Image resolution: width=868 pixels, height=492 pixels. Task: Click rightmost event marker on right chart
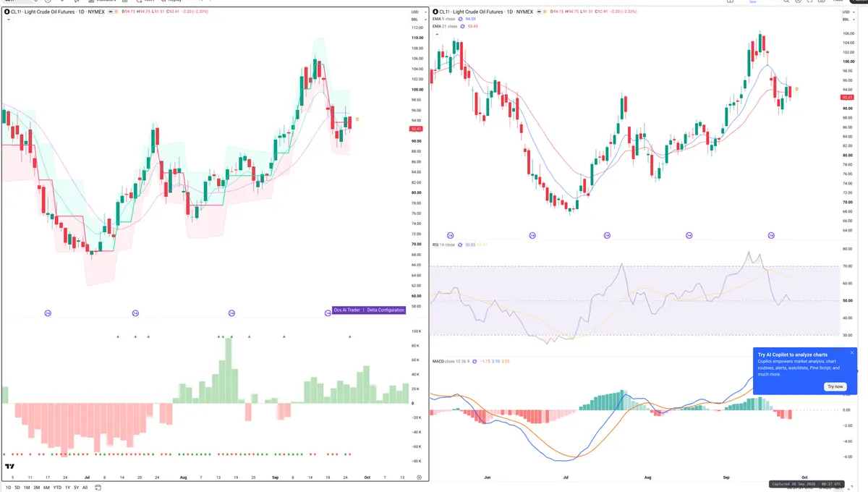[x=771, y=235]
